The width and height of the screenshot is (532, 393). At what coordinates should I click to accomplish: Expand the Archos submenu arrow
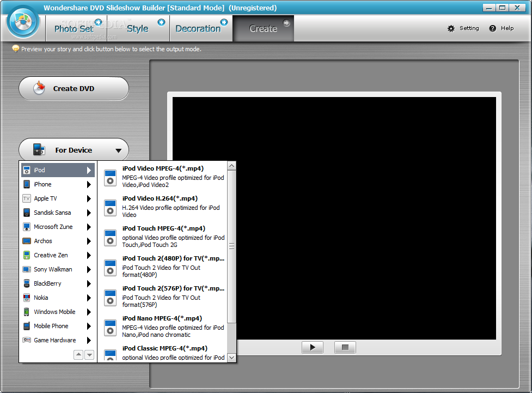tap(89, 241)
